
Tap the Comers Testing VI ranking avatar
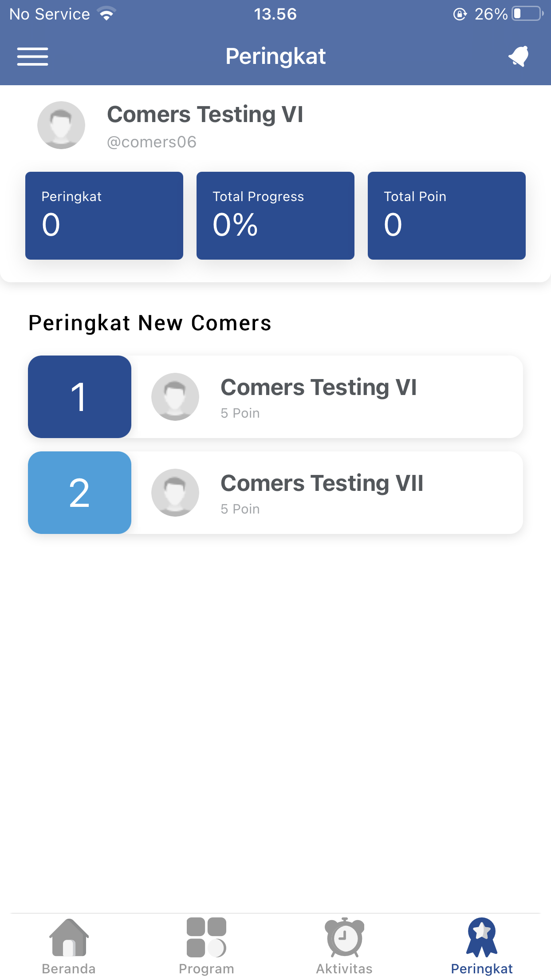point(175,397)
